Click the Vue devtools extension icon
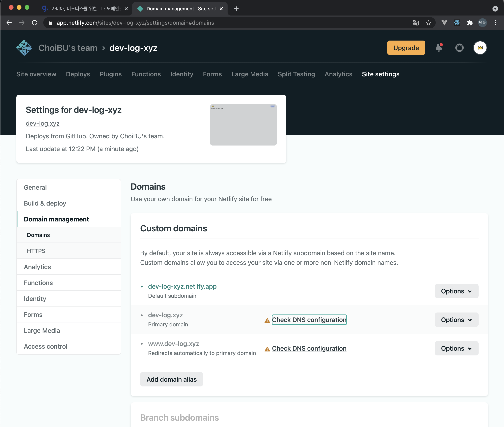The image size is (504, 427). point(444,23)
